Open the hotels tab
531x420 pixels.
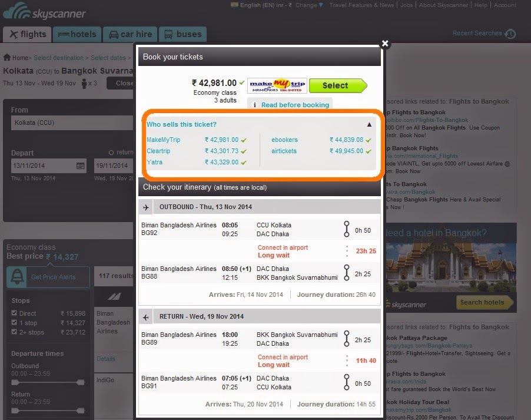point(77,34)
